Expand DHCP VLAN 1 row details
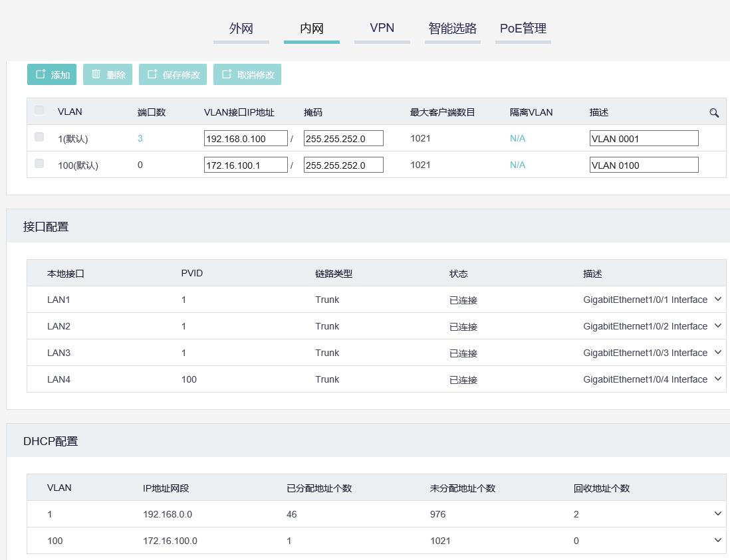Viewport: 730px width, 560px height. [718, 514]
